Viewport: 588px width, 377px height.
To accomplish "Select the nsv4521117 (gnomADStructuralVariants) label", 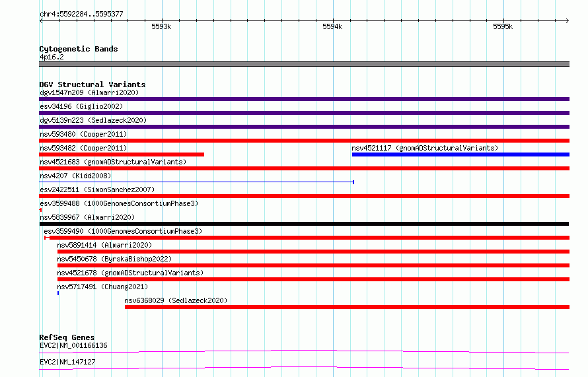I will click(x=425, y=148).
